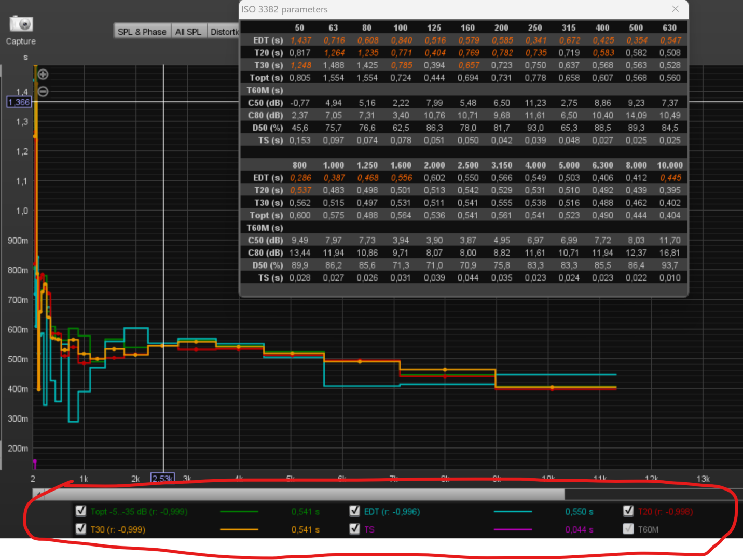Click the 1,366 cursor value box
The height and width of the screenshot is (560, 743).
click(x=19, y=102)
